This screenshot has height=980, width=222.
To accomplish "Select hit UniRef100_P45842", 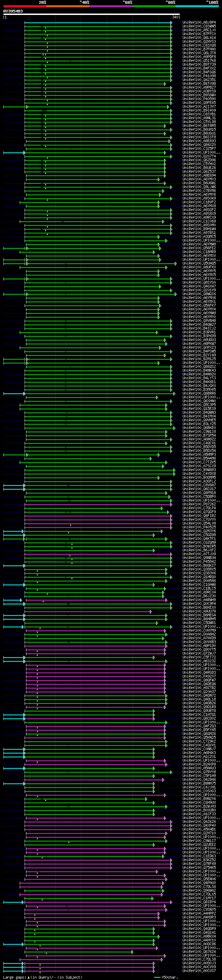I will click(x=199, y=561).
